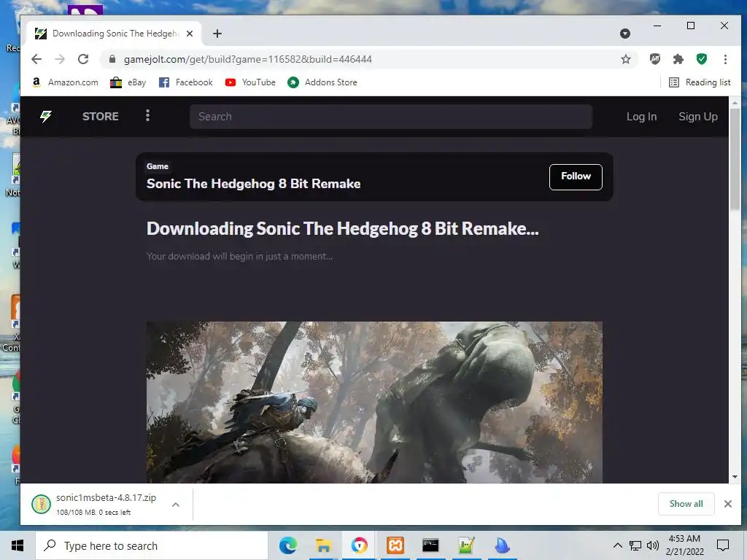747x560 pixels.
Task: Click the Downloading Sonic The Hedgehog heading
Action: tap(343, 228)
